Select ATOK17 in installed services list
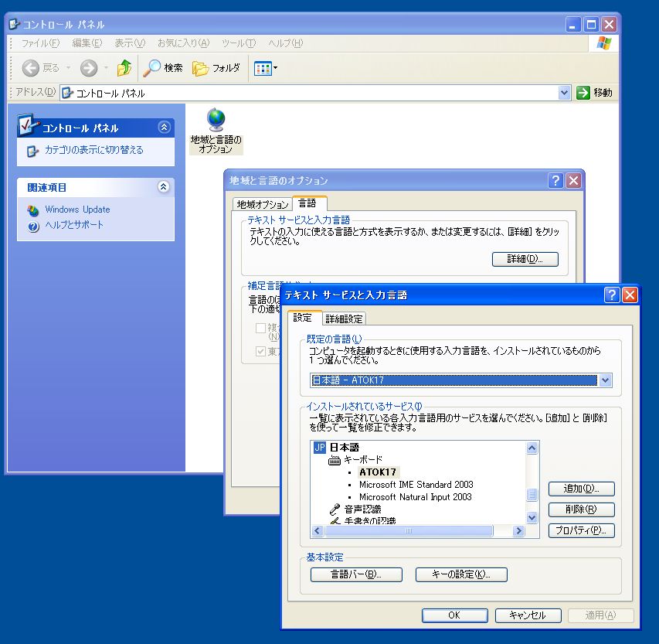Screen dimensions: 659x644 pos(378,472)
